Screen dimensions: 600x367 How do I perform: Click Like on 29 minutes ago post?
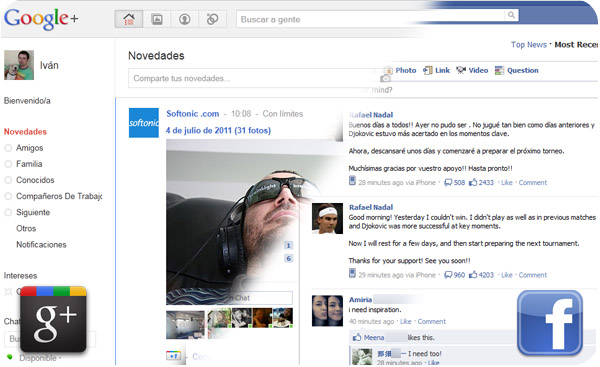507,275
